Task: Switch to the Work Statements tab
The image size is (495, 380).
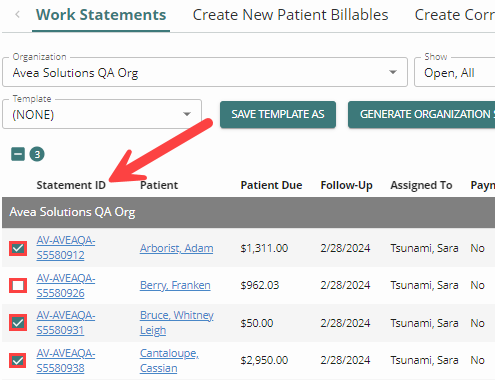Action: (x=101, y=15)
